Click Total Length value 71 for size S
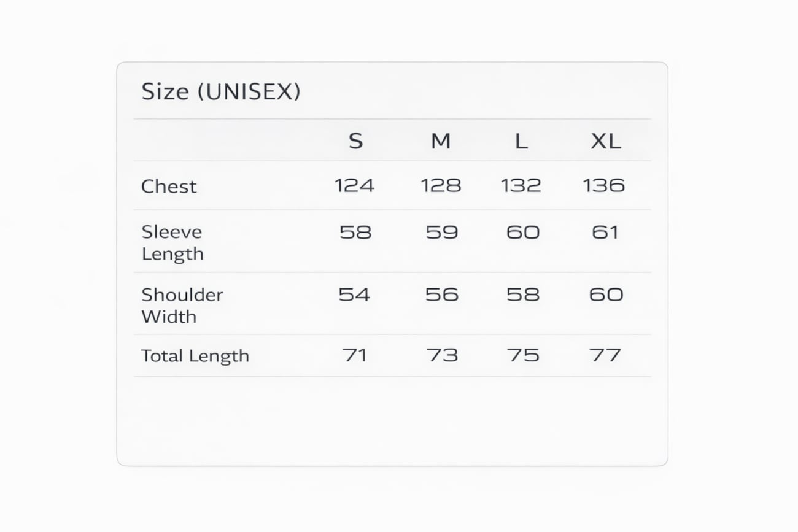 click(x=355, y=355)
